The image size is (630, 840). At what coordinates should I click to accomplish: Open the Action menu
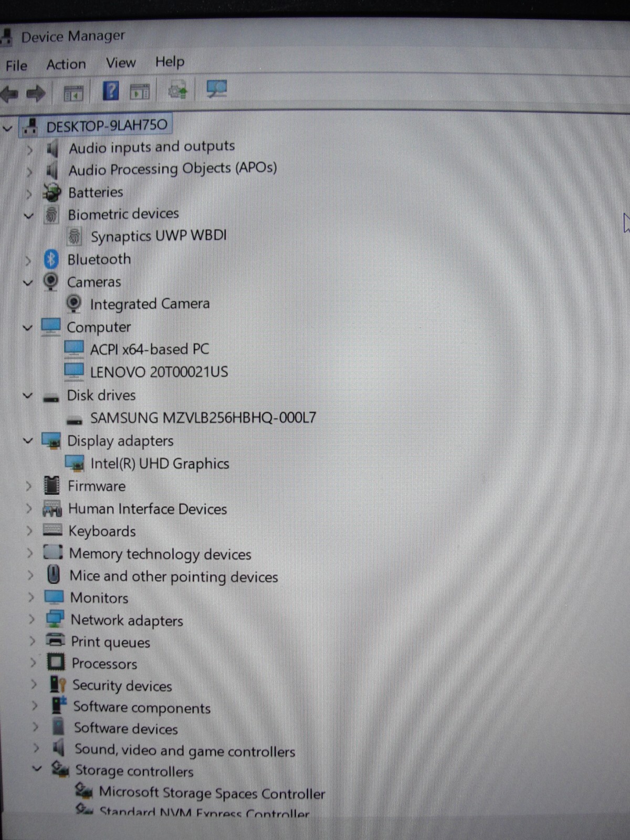point(66,64)
